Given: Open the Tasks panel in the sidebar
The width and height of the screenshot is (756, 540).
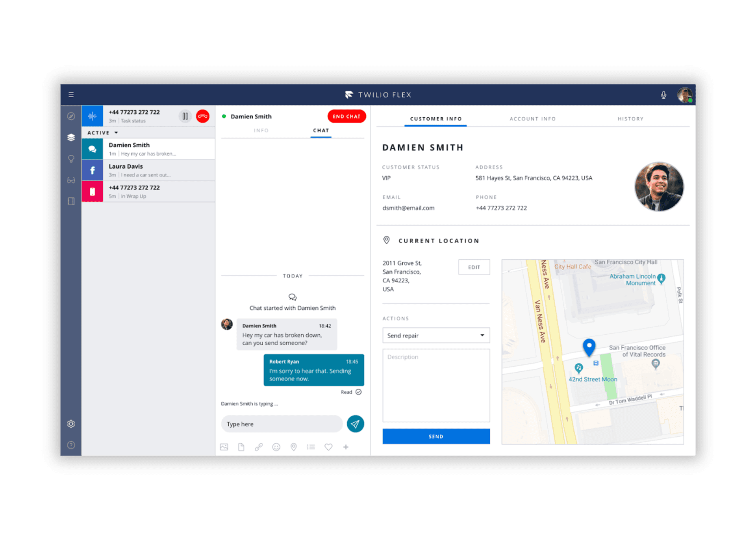Looking at the screenshot, I should pos(71,137).
